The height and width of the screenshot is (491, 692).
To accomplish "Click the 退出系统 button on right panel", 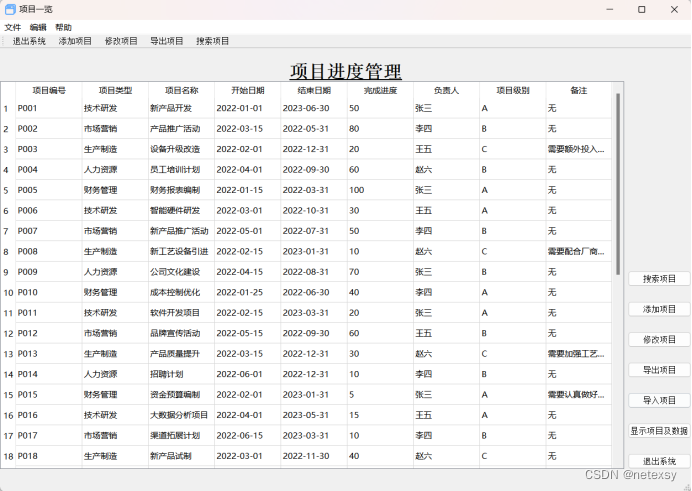I will 659,461.
